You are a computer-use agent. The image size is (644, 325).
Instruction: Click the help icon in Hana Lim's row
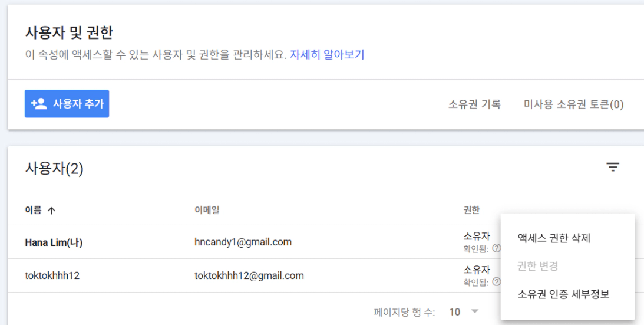coord(497,248)
